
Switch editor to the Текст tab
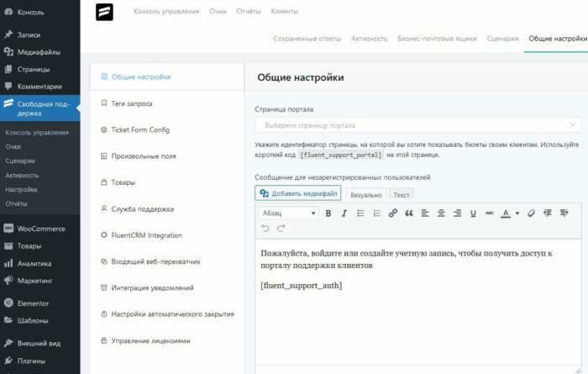click(402, 194)
